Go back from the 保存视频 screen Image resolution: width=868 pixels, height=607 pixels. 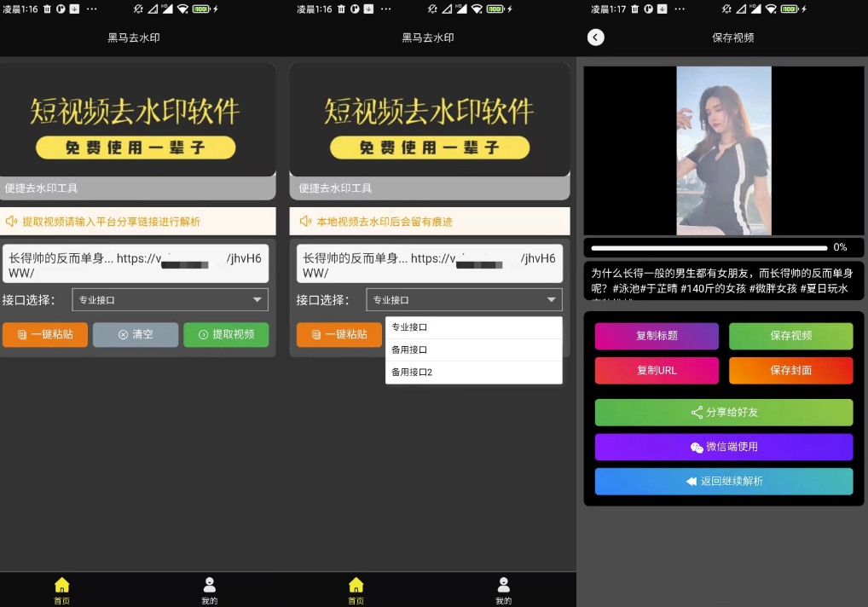(596, 38)
